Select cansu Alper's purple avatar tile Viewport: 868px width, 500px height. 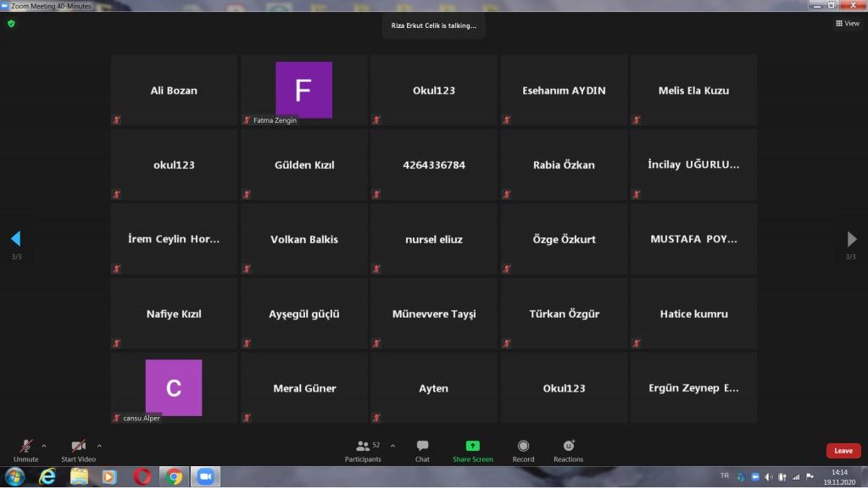pyautogui.click(x=174, y=387)
